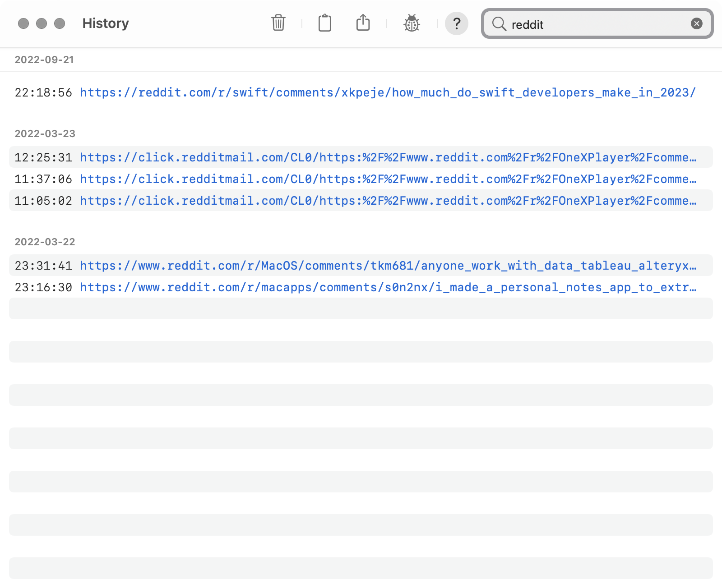Close the History window with the first window button
This screenshot has height=588, width=722.
(23, 23)
